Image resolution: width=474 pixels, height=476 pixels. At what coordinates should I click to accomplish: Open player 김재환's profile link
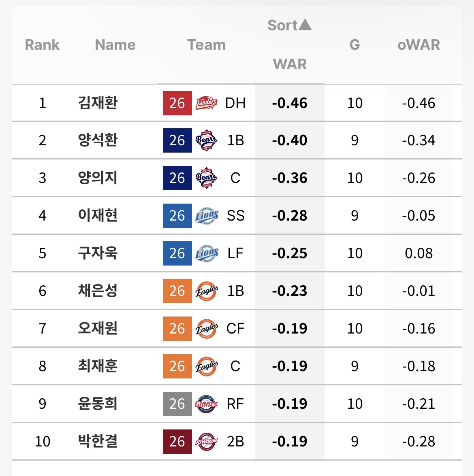click(98, 103)
